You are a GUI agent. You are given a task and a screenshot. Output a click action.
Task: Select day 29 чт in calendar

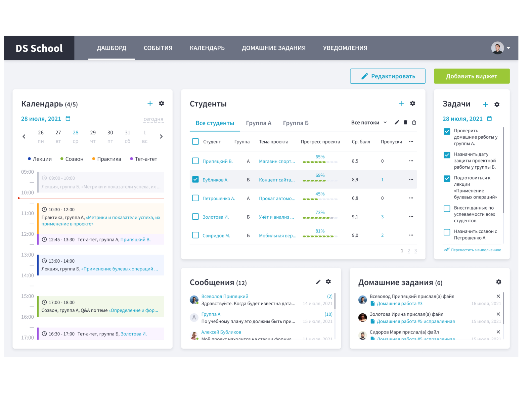[x=93, y=137]
